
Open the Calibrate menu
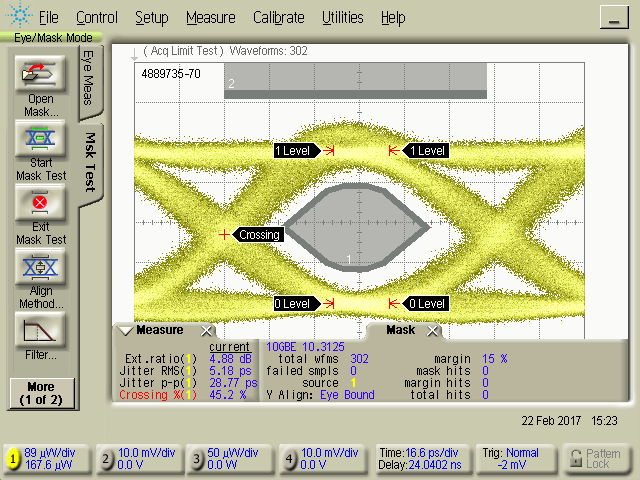point(279,18)
